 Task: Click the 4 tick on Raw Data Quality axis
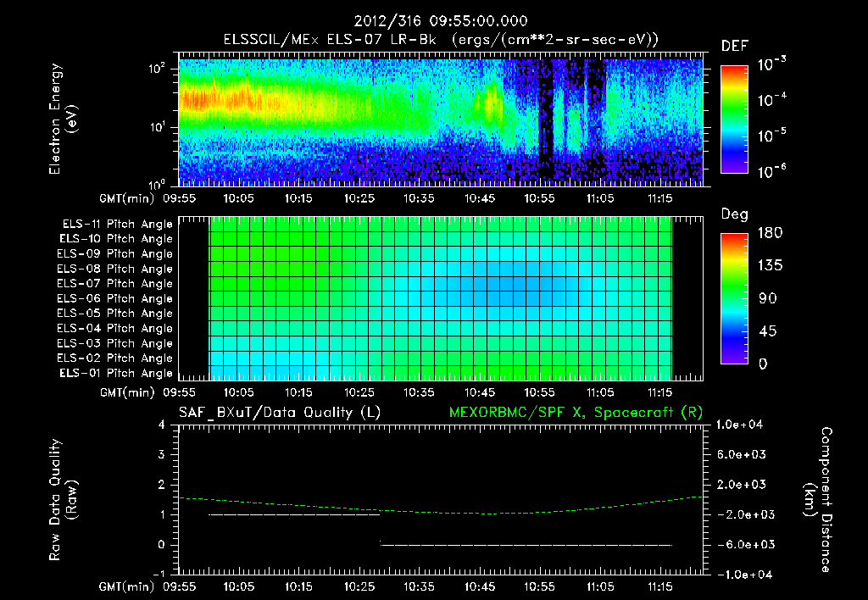coord(162,425)
